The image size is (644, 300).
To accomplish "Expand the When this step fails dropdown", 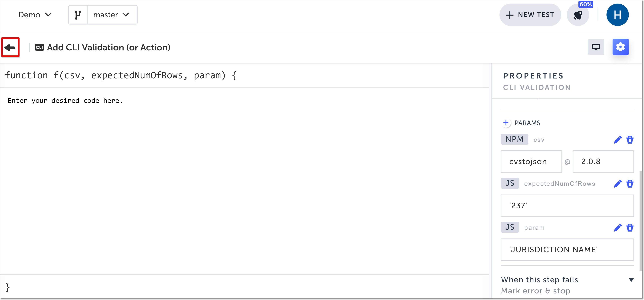I will pyautogui.click(x=631, y=280).
